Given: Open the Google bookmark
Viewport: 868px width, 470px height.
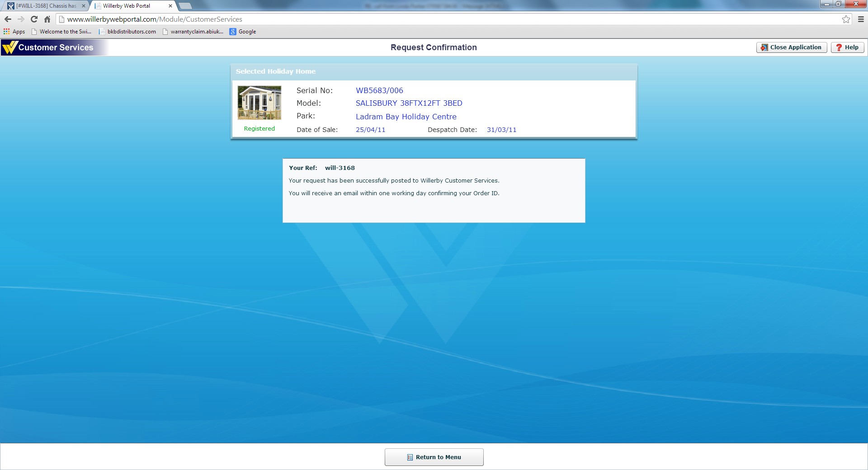Looking at the screenshot, I should 243,32.
